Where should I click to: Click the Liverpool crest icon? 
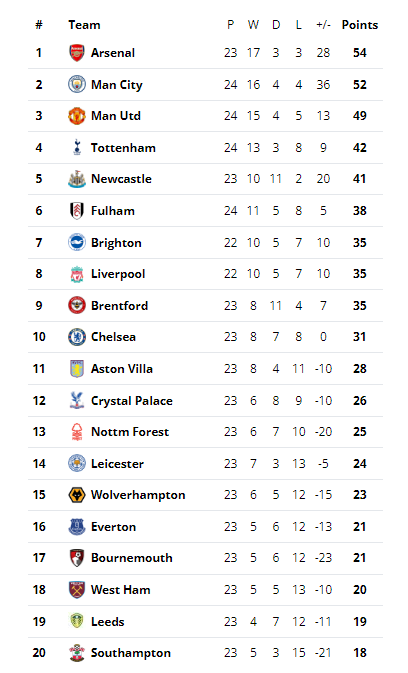pyautogui.click(x=77, y=274)
